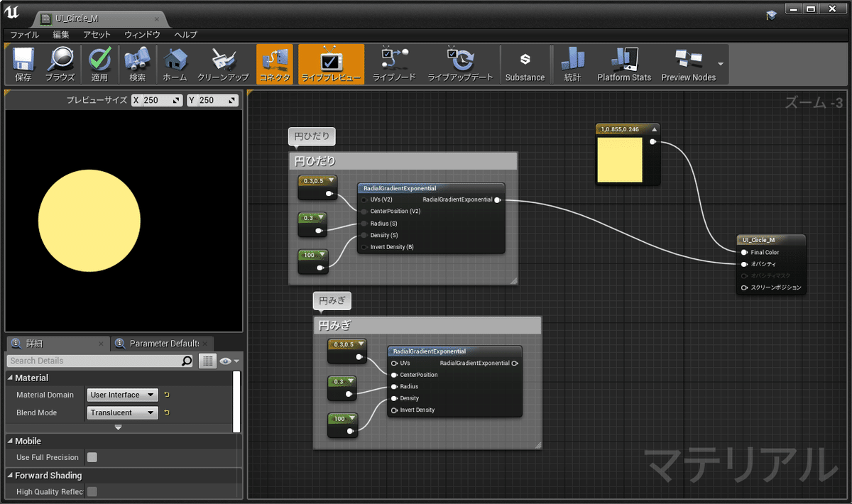852x504 pixels.
Task: Click the オパシティ input pin
Action: pos(744,264)
